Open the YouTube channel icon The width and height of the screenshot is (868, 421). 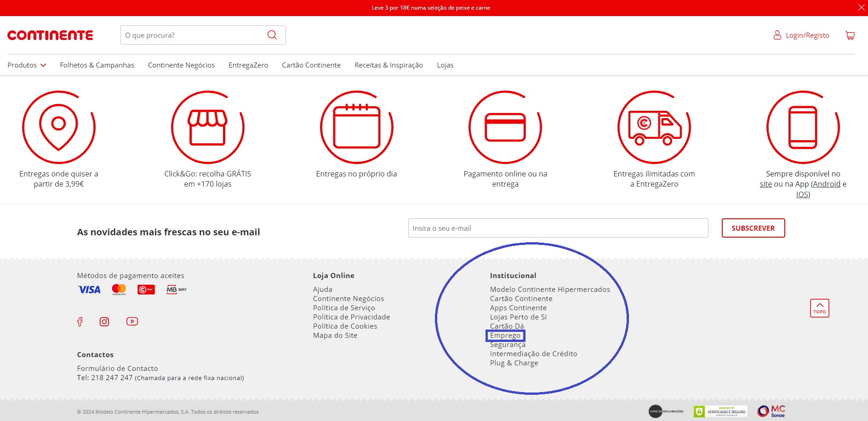132,321
